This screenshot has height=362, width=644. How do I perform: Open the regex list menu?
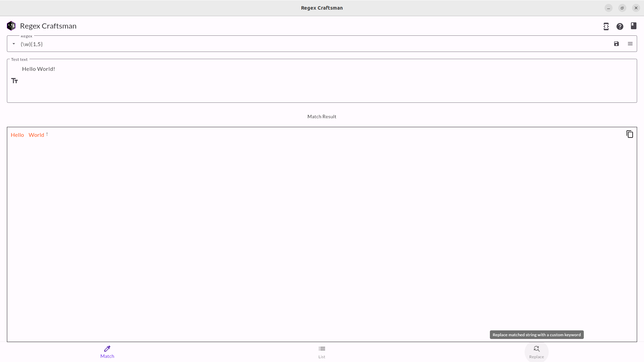630,44
